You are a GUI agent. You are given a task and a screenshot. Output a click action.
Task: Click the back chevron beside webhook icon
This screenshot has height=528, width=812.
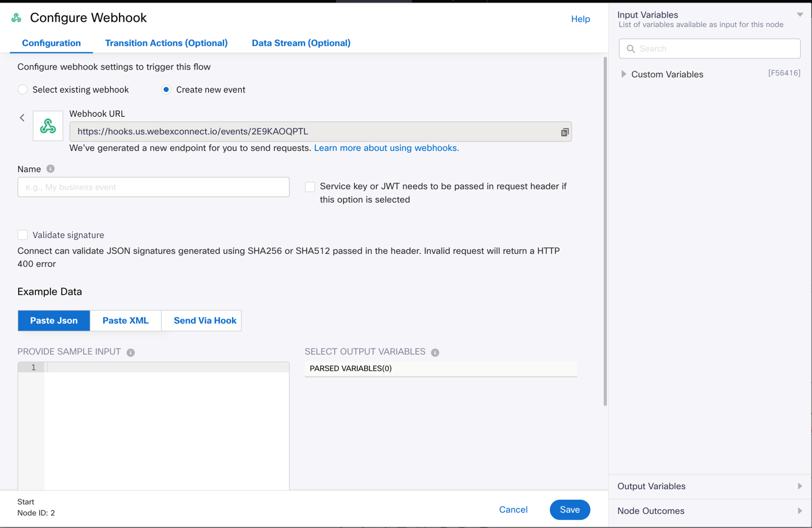pyautogui.click(x=22, y=118)
